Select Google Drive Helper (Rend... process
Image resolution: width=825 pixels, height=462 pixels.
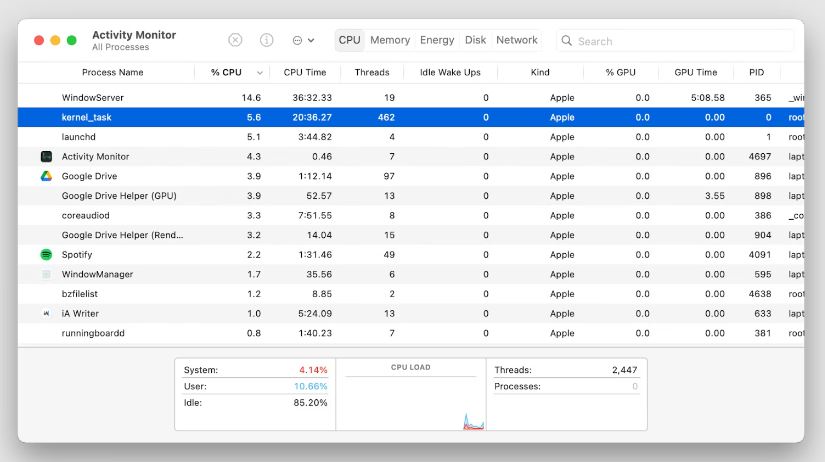122,235
